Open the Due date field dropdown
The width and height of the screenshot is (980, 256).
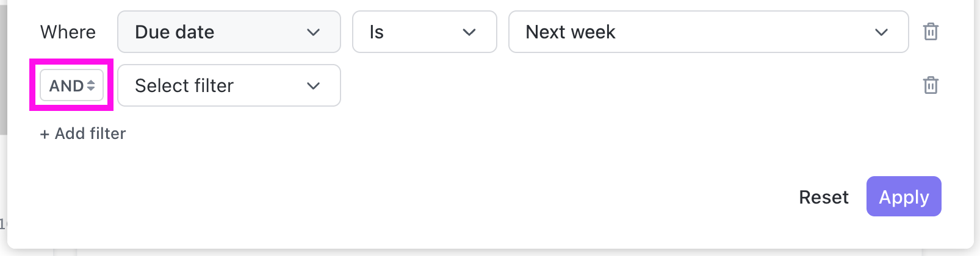229,32
